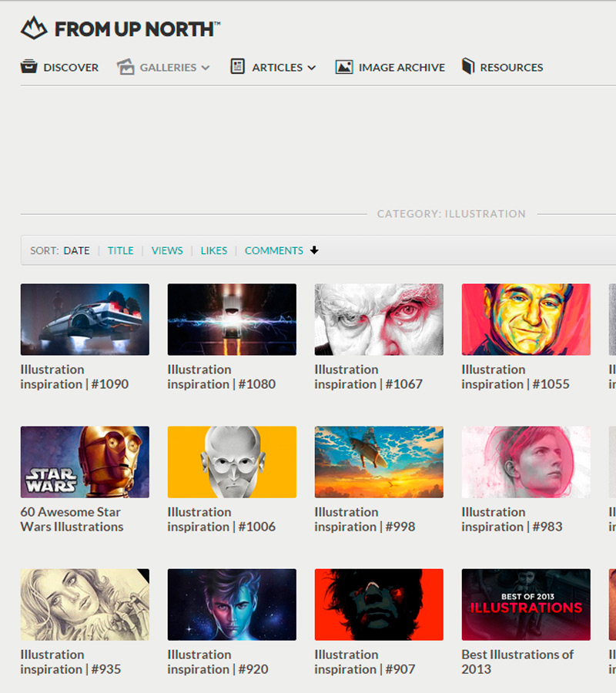The image size is (616, 693).
Task: Click the Resources book icon
Action: pos(467,67)
